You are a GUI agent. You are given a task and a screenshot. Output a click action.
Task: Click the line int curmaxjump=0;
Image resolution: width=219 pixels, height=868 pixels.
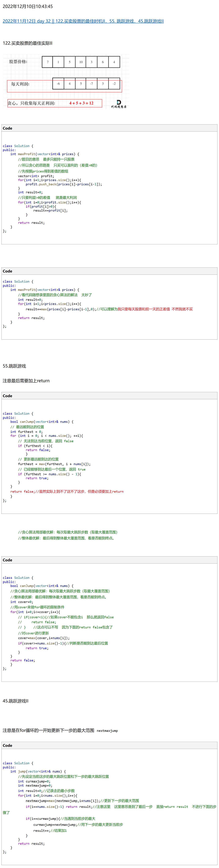(34, 781)
